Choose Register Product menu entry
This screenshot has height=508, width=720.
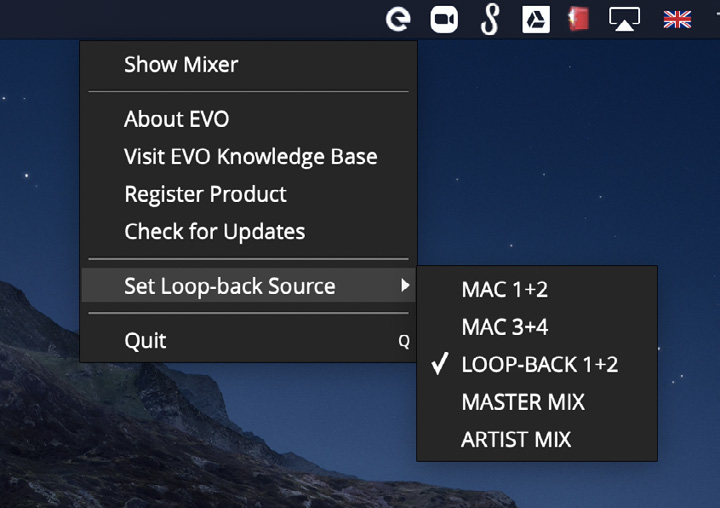pos(248,194)
